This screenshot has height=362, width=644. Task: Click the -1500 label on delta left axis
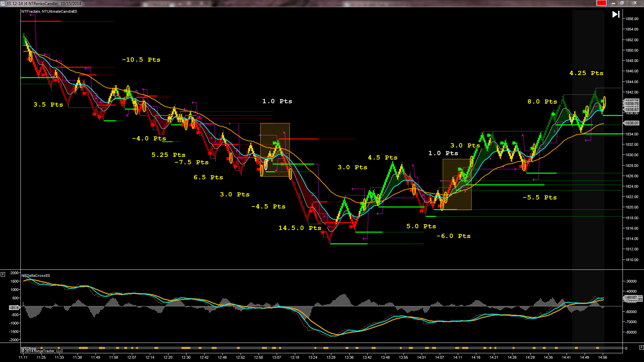[x=14, y=331]
